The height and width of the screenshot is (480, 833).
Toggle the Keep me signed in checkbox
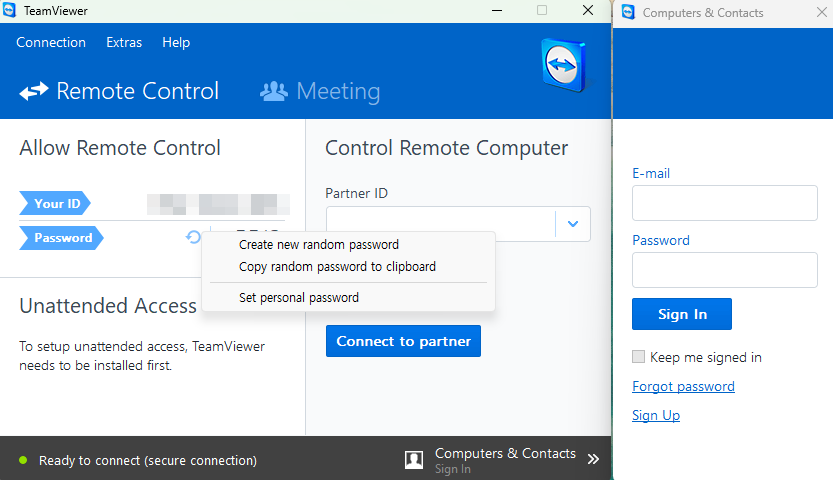click(638, 356)
